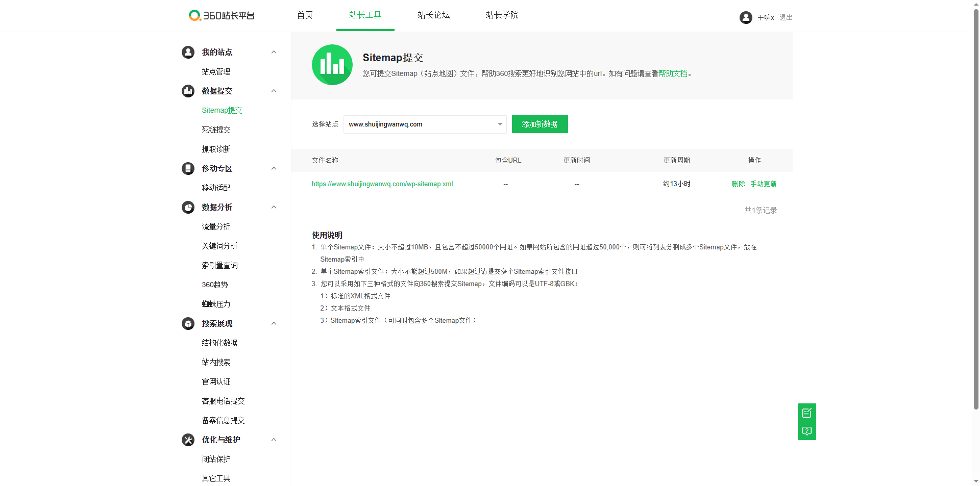Click 手动更新 for the sitemap row

pos(764,184)
